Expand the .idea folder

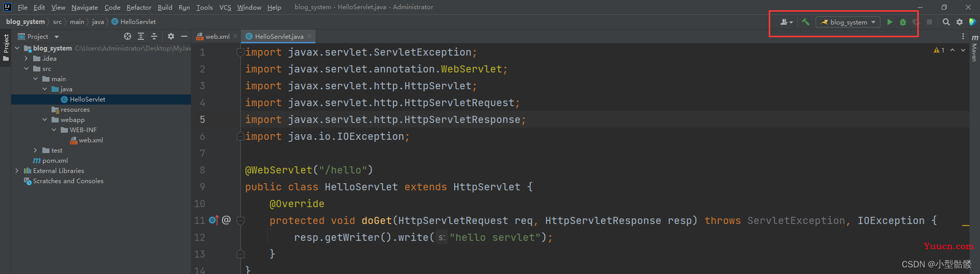(26, 58)
